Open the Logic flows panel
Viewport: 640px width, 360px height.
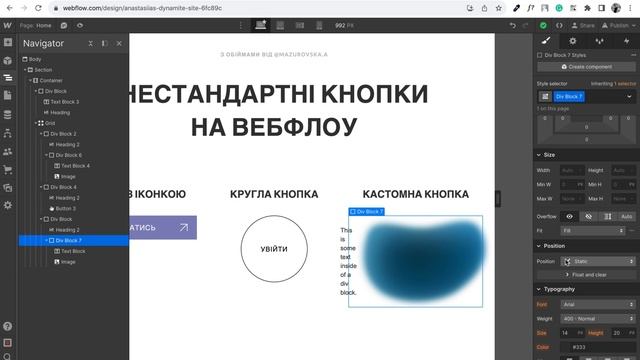(8, 133)
